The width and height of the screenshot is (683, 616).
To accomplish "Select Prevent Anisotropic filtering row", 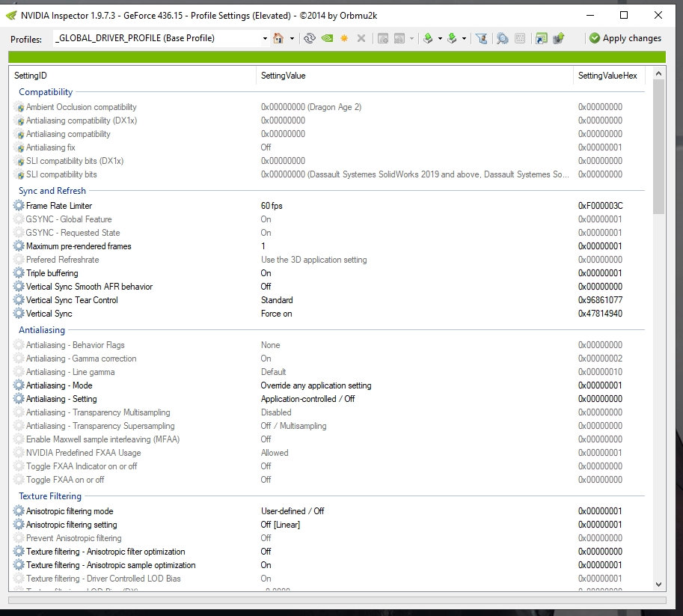I will (x=328, y=538).
